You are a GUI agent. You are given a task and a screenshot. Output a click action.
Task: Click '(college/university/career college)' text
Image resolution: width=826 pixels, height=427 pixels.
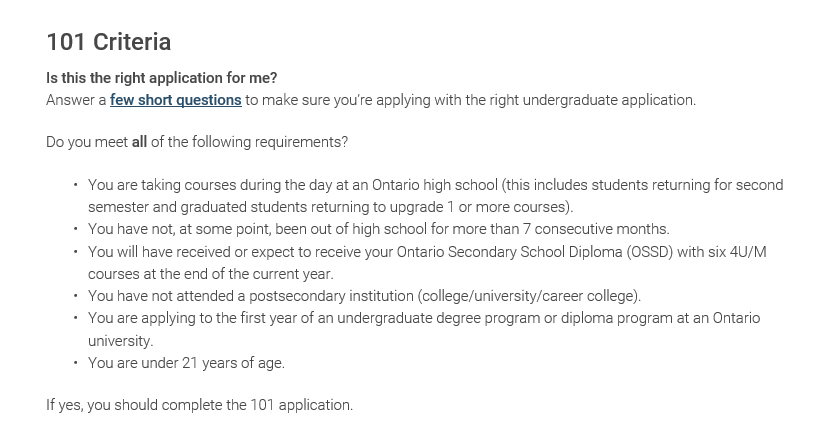point(529,296)
